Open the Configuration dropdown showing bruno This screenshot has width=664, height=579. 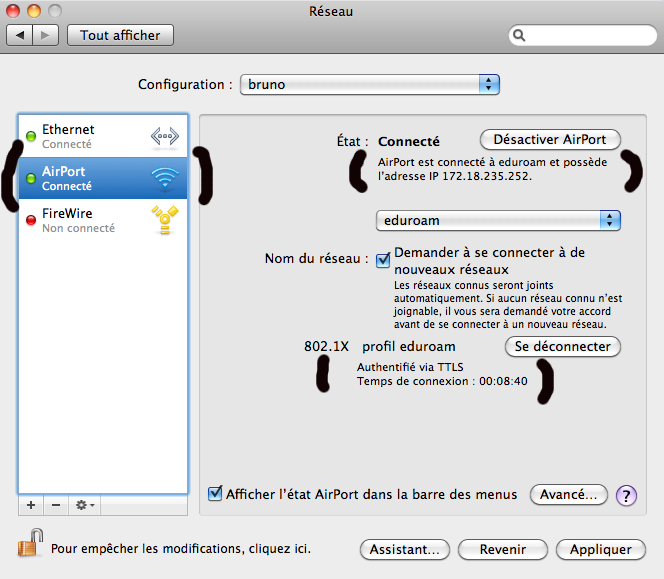[369, 84]
